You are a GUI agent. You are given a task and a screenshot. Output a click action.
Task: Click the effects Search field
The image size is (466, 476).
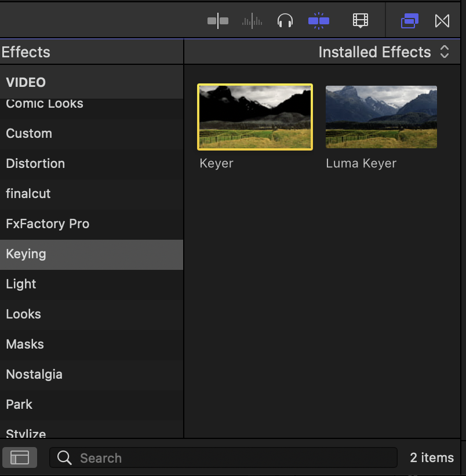(x=223, y=457)
